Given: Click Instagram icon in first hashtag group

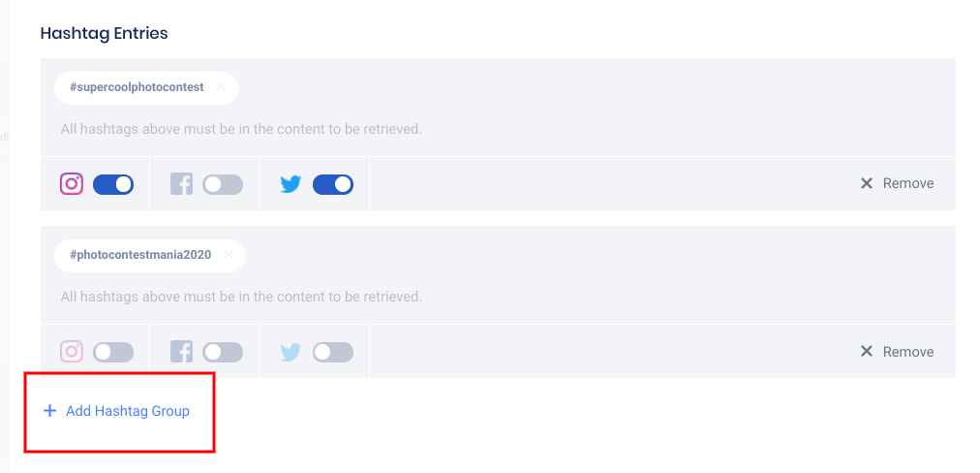Looking at the screenshot, I should pyautogui.click(x=72, y=184).
